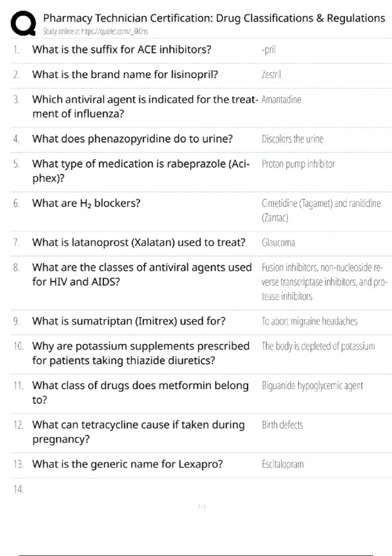392x556 pixels.
Task: Select the ACE inhibitors suffix question
Action: [122, 50]
